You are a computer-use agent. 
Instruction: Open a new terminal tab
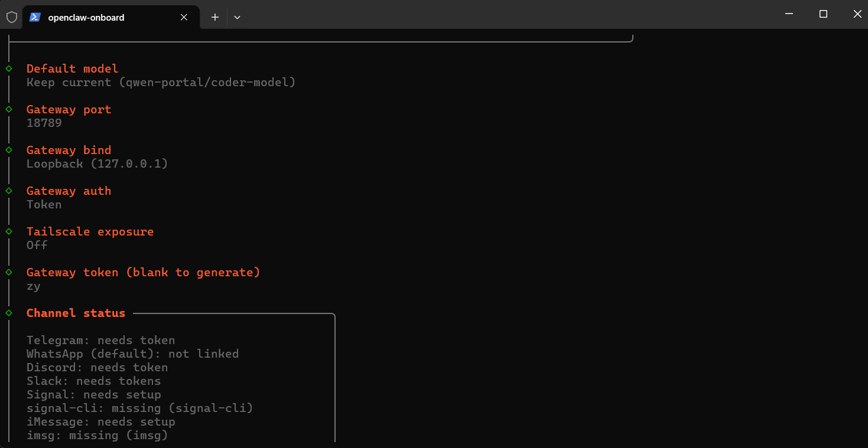[x=215, y=17]
